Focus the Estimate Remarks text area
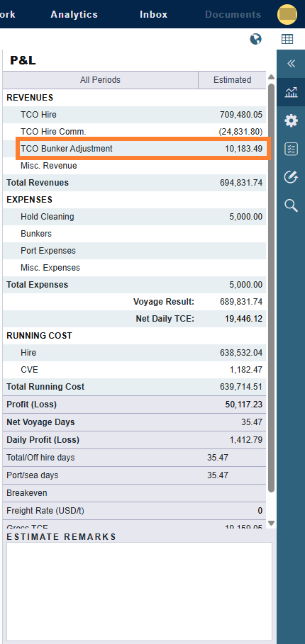 (139, 592)
